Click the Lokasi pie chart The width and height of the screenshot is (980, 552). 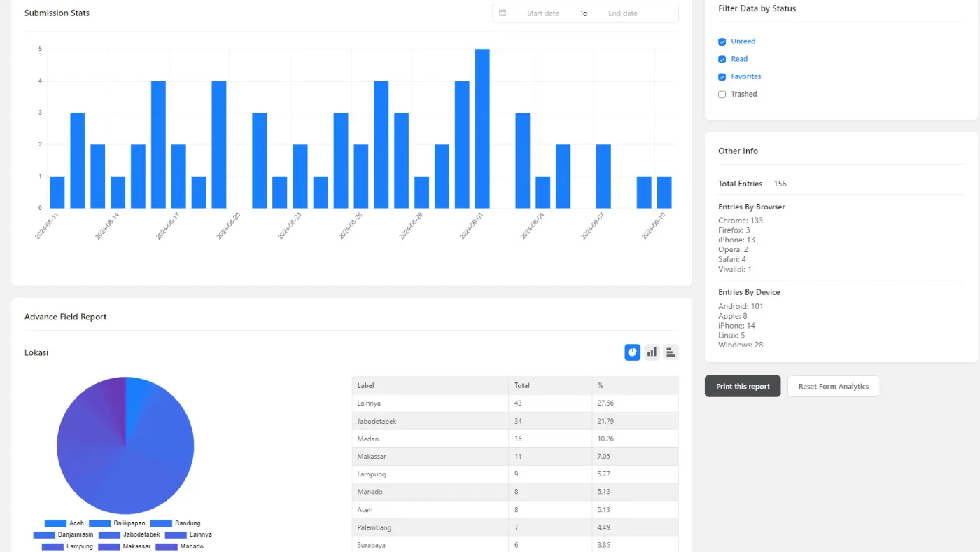(x=125, y=446)
